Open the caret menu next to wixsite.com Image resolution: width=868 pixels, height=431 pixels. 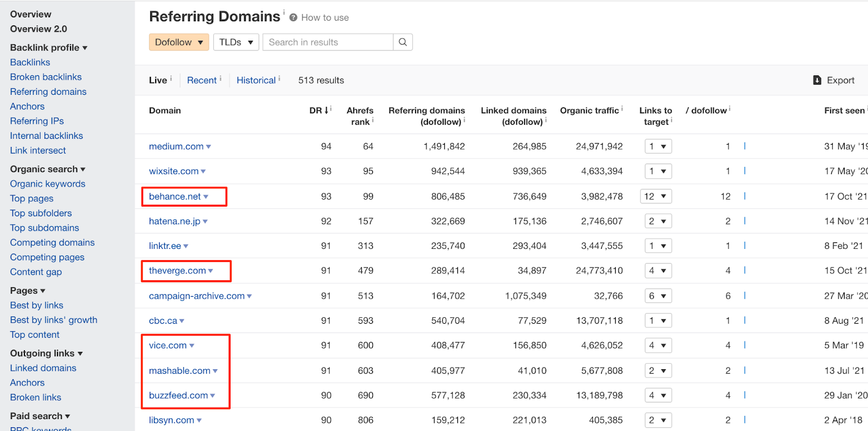203,172
